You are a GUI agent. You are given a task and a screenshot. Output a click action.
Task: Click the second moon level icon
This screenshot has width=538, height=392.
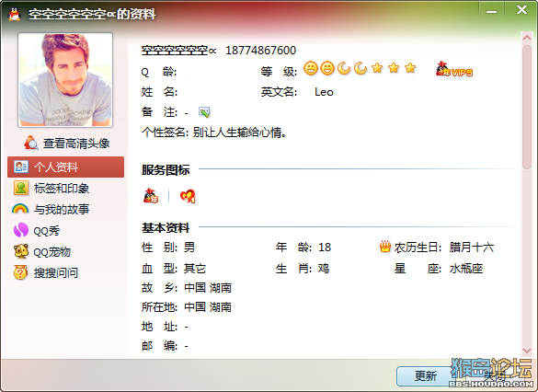click(x=361, y=68)
